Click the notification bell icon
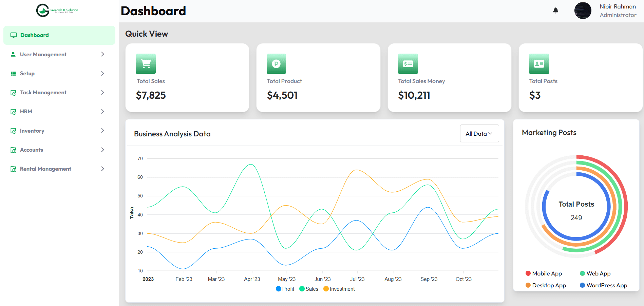644x306 pixels. [x=555, y=11]
